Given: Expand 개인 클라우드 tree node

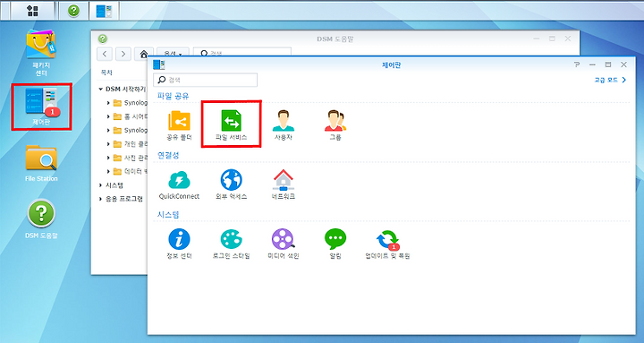Looking at the screenshot, I should click(x=108, y=144).
